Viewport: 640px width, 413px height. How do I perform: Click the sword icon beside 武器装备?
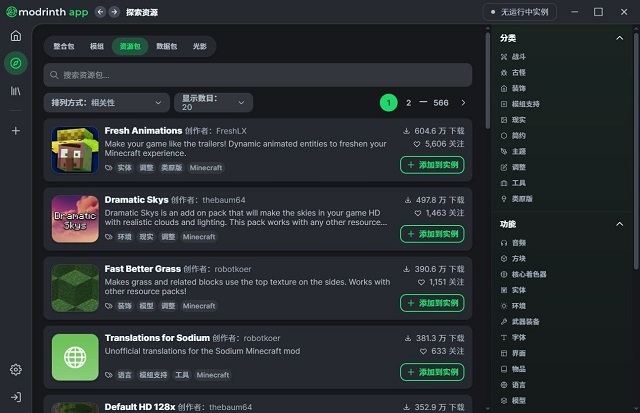click(504, 322)
